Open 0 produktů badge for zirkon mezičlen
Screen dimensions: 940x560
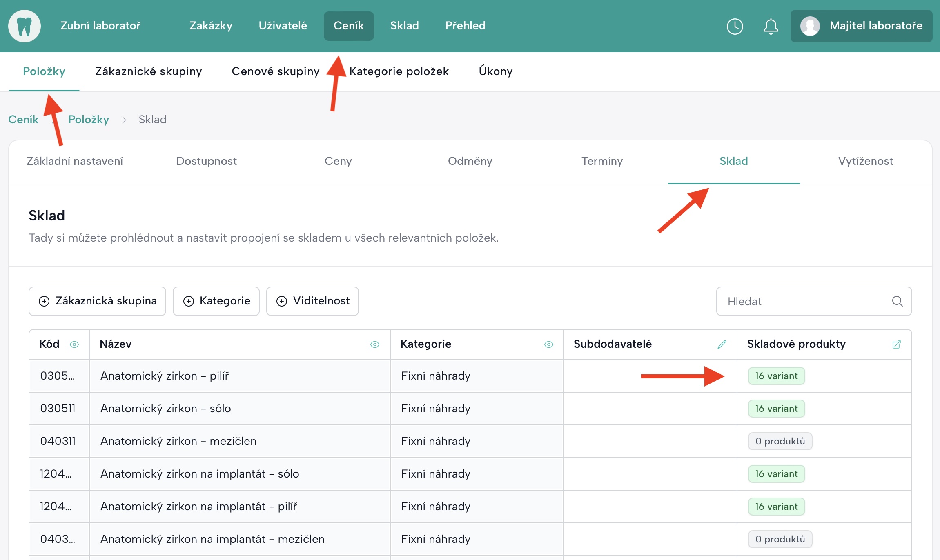tap(780, 441)
